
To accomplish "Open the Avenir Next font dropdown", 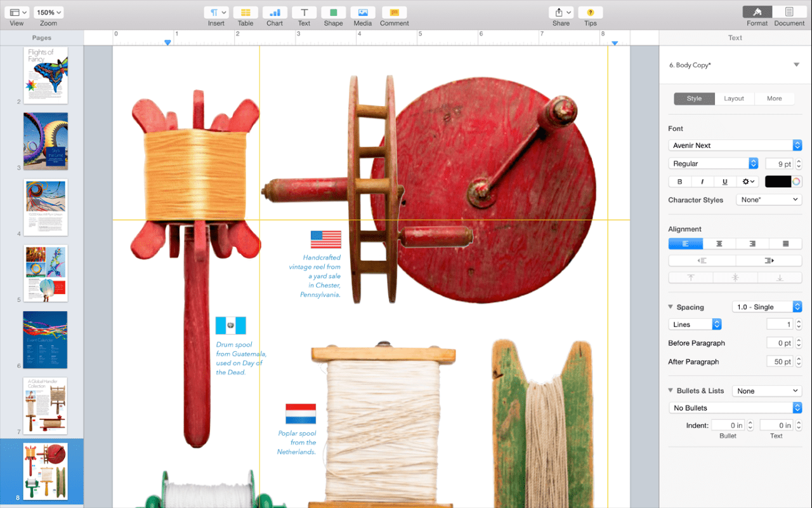I will coord(735,145).
